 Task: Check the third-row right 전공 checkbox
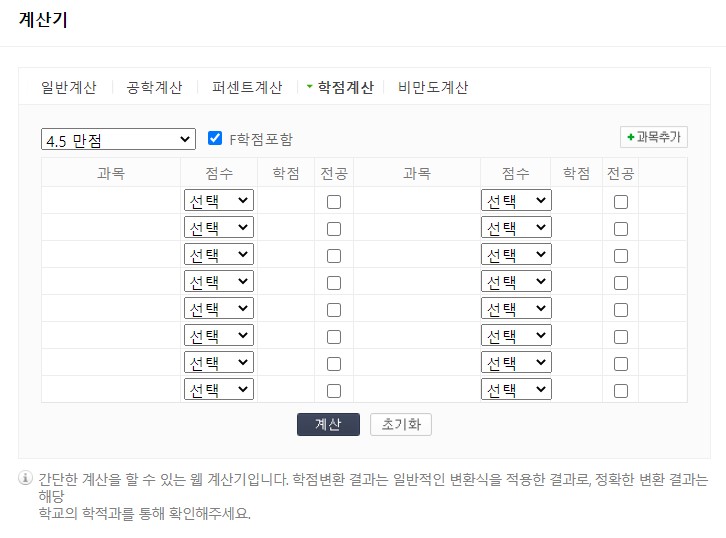tap(621, 256)
